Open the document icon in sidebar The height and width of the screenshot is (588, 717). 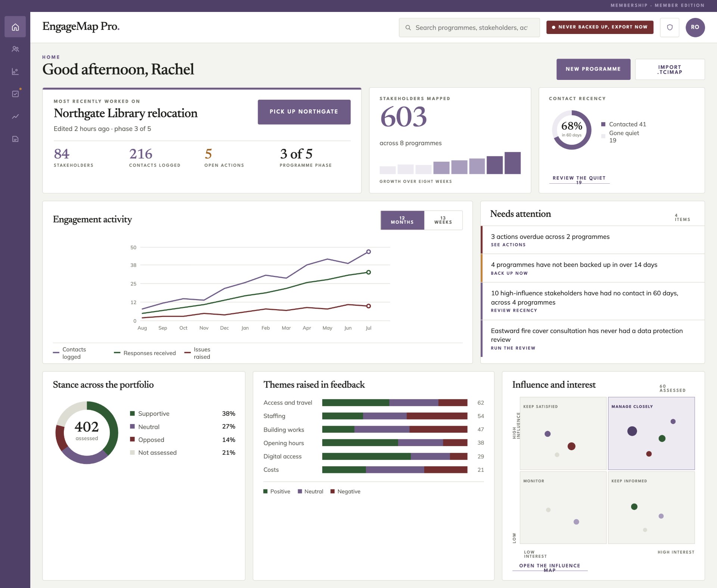tap(15, 139)
